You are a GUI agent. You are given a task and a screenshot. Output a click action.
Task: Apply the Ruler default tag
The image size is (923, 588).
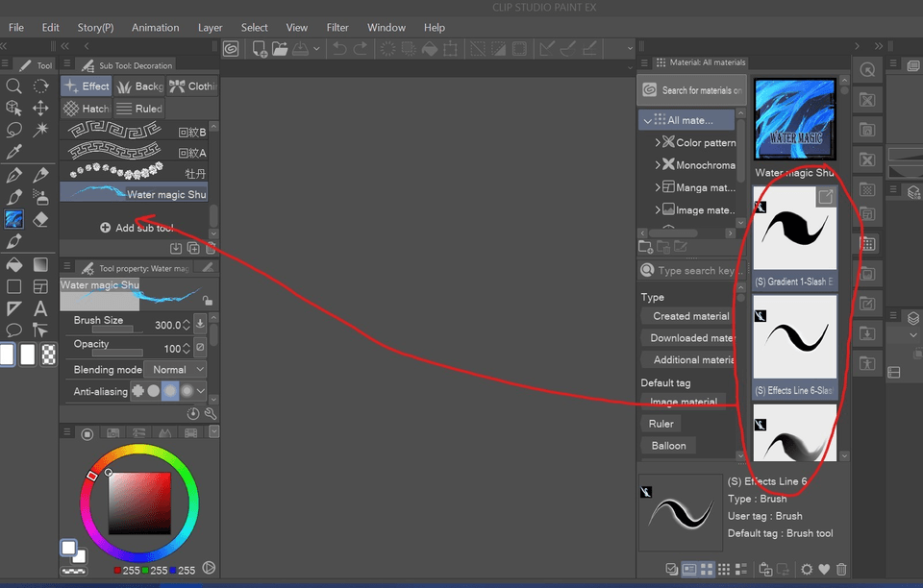pyautogui.click(x=661, y=423)
